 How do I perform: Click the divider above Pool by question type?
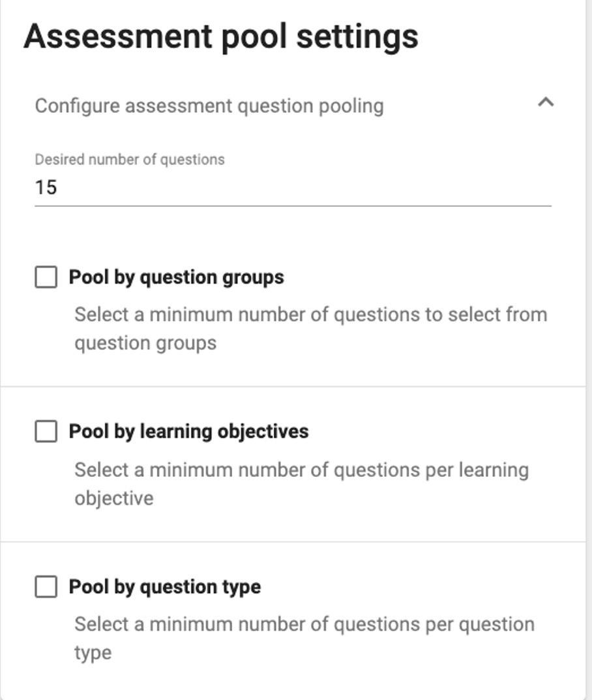click(293, 541)
